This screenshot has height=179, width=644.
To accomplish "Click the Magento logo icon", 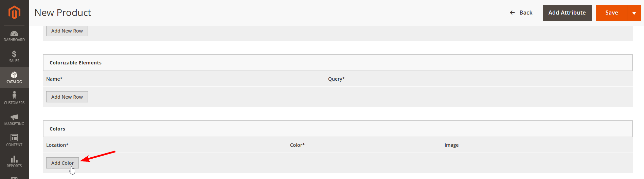I will tap(14, 13).
